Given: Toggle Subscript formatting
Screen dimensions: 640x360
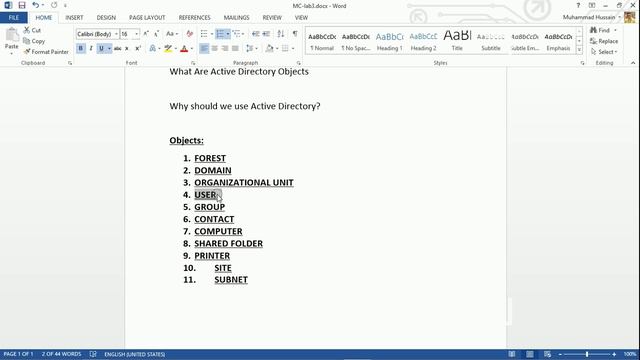Looking at the screenshot, I should (127, 49).
